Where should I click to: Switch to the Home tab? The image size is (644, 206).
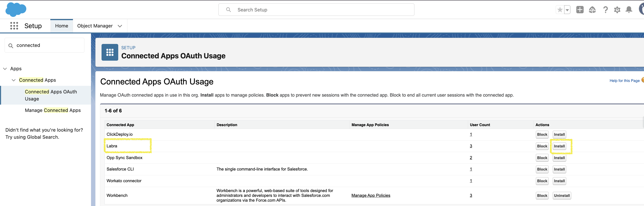click(62, 26)
